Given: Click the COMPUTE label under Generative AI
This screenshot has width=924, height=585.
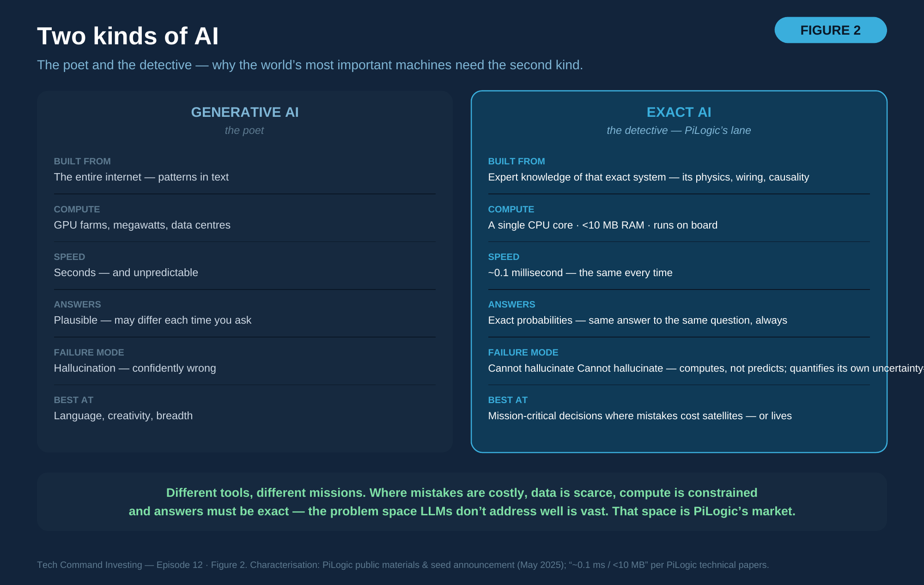Looking at the screenshot, I should coord(77,209).
